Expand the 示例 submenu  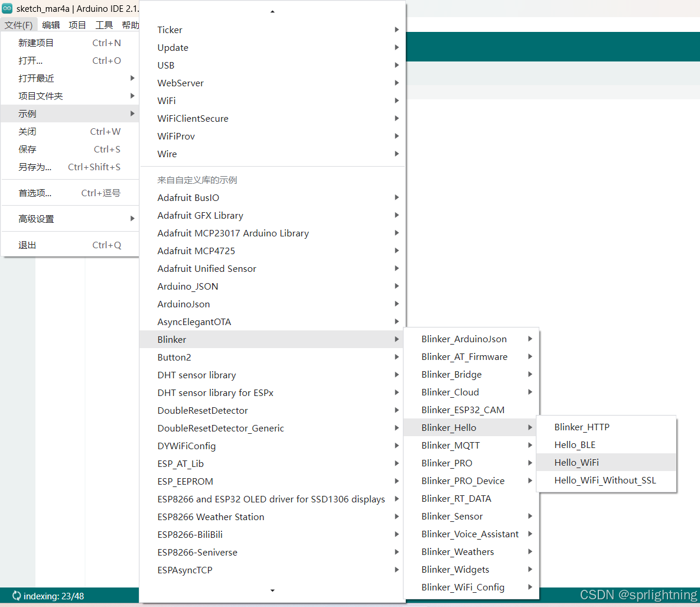pos(70,114)
